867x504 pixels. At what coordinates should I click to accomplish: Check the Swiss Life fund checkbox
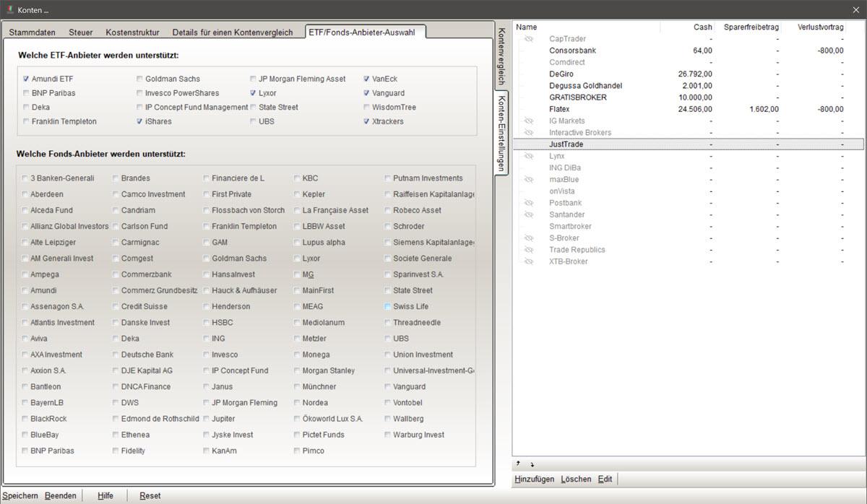click(x=388, y=307)
